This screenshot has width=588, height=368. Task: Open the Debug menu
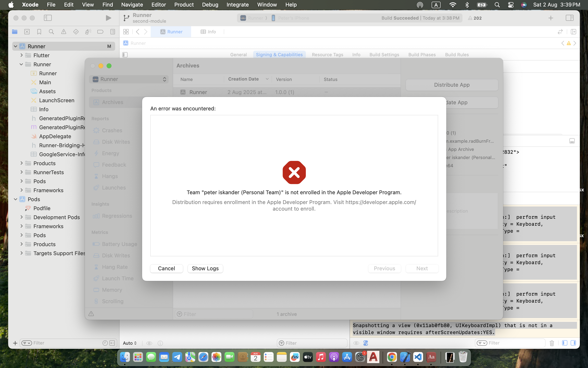coord(210,5)
